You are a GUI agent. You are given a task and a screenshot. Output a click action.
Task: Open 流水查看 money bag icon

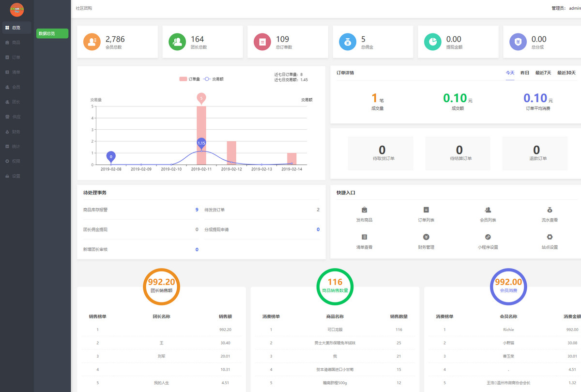(x=550, y=210)
